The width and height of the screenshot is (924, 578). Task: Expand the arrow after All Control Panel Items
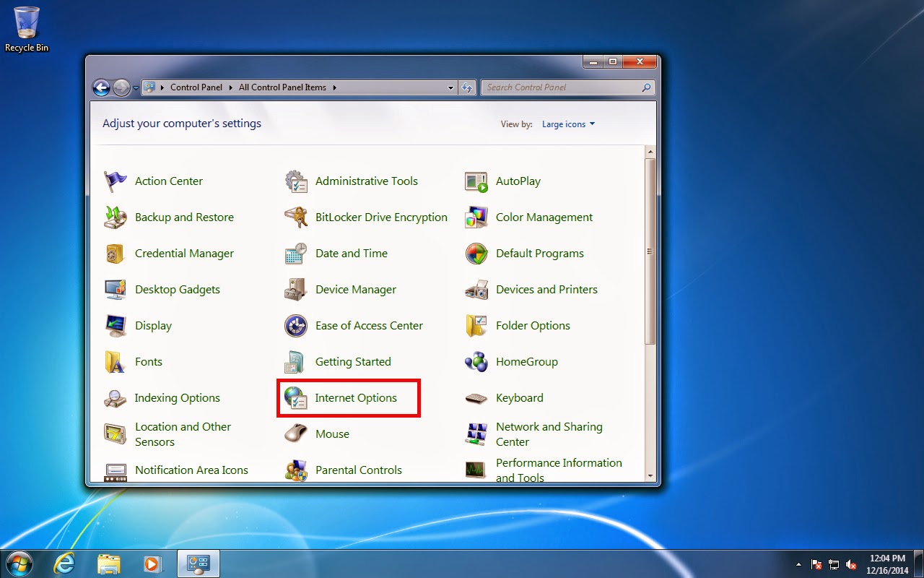click(x=335, y=87)
